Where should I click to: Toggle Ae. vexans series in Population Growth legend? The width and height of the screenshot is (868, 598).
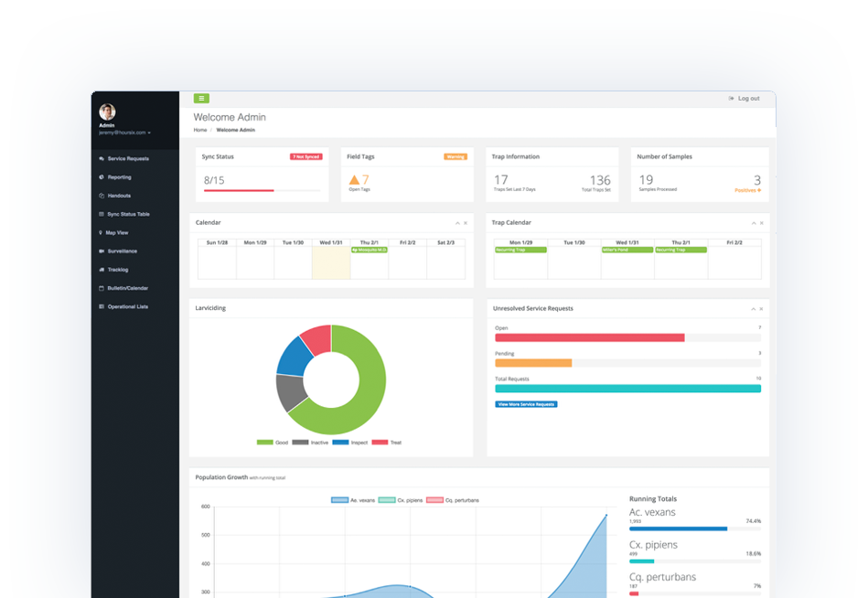[353, 500]
